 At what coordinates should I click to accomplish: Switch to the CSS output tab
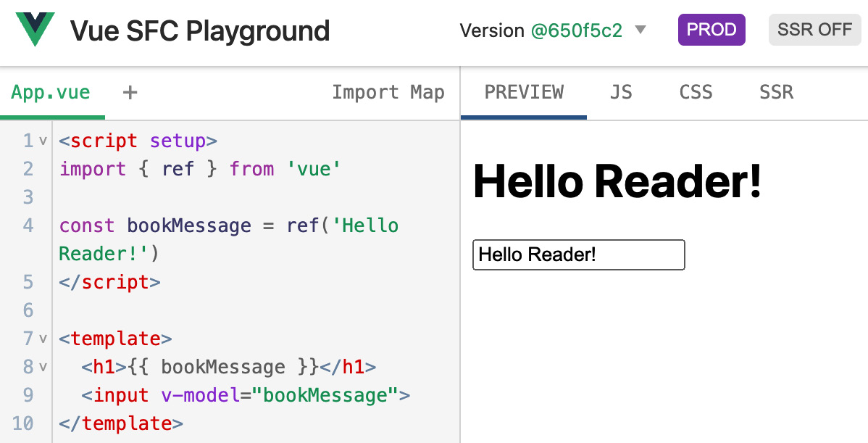695,92
